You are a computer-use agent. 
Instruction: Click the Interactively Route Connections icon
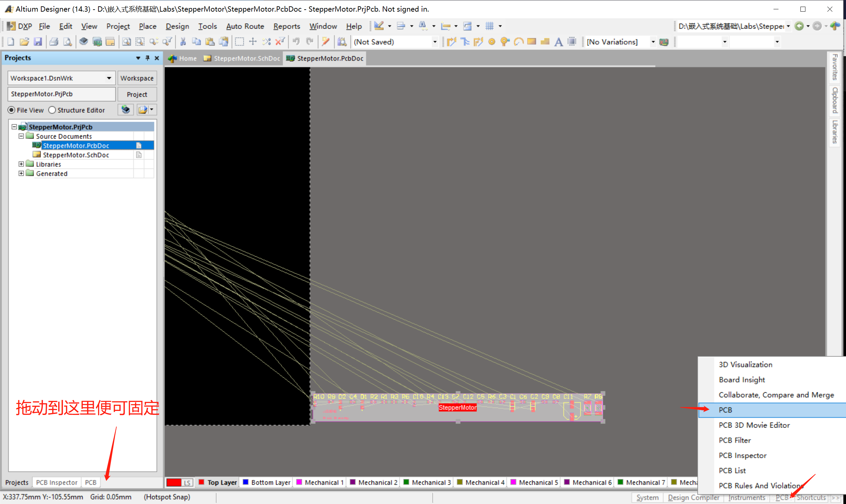451,42
